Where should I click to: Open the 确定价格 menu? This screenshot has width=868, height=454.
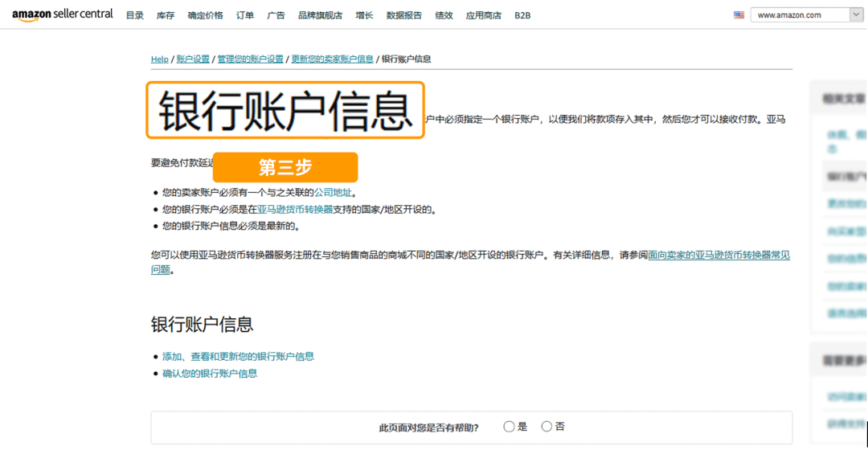point(205,15)
